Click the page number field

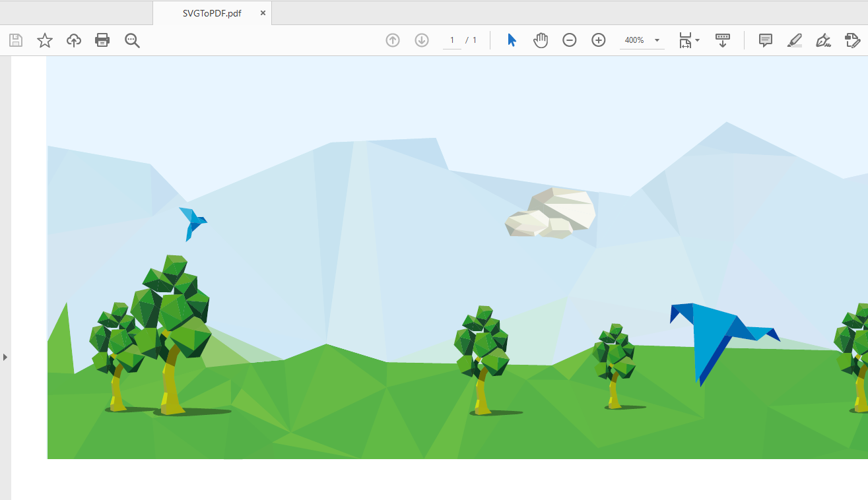(452, 40)
